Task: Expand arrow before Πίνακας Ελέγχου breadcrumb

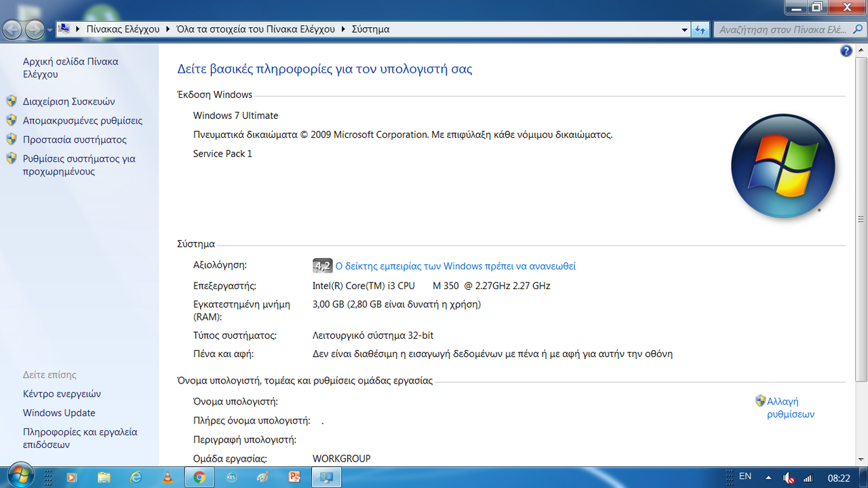Action: tap(78, 29)
